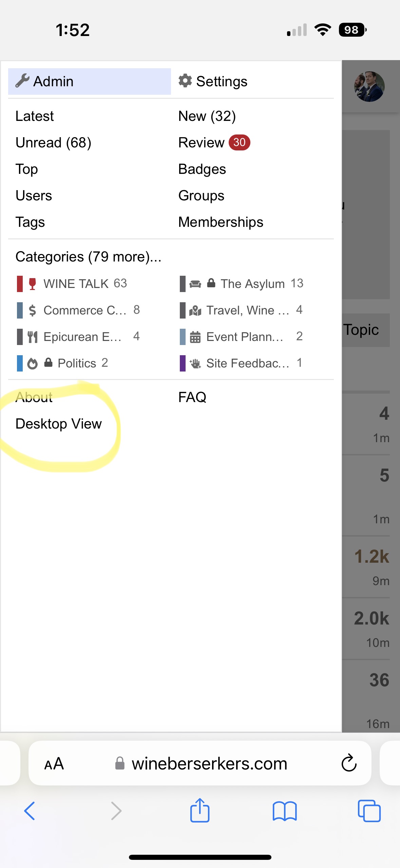The image size is (400, 868).
Task: Show open tabs with Safari tabs icon
Action: (369, 811)
